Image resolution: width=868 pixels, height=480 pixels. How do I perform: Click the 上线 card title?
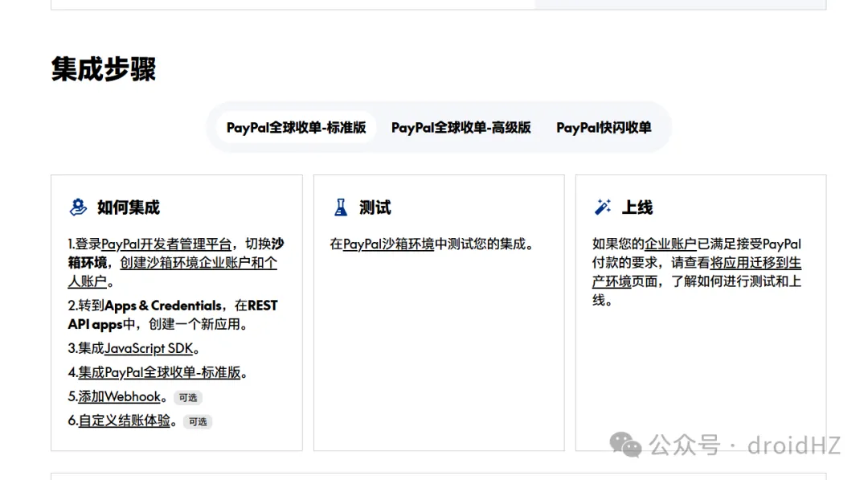[x=637, y=207]
